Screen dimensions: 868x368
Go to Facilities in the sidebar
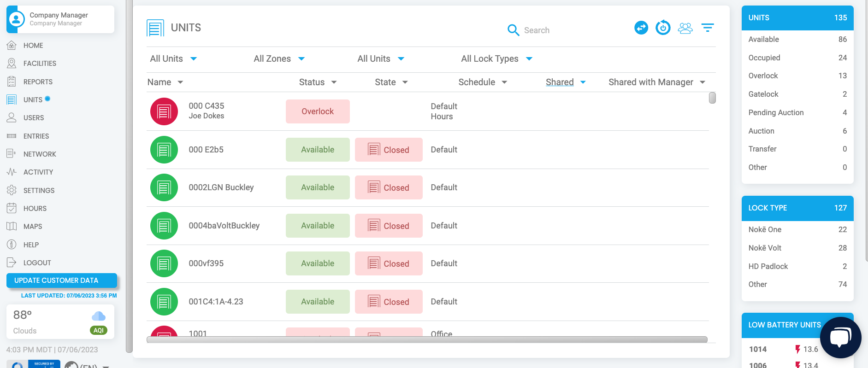tap(40, 64)
